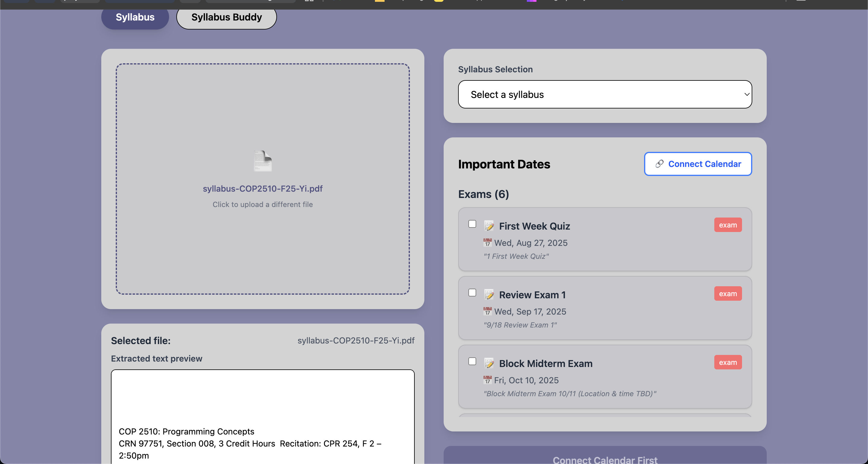The width and height of the screenshot is (868, 464).
Task: Click syllabus-COP2510-F25-Yi.pdf filename in upload box
Action: pyautogui.click(x=263, y=189)
